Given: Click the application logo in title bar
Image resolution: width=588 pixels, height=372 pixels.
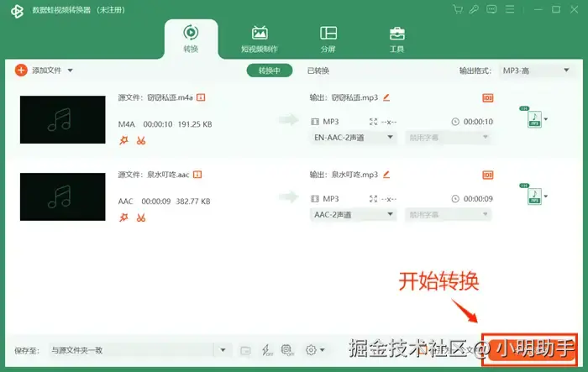Looking at the screenshot, I should (17, 11).
